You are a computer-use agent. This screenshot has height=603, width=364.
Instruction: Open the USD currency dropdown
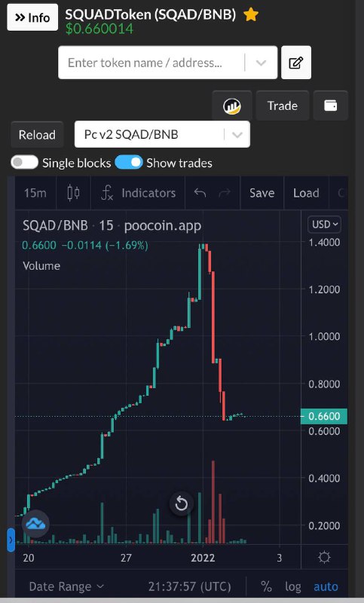tap(324, 224)
